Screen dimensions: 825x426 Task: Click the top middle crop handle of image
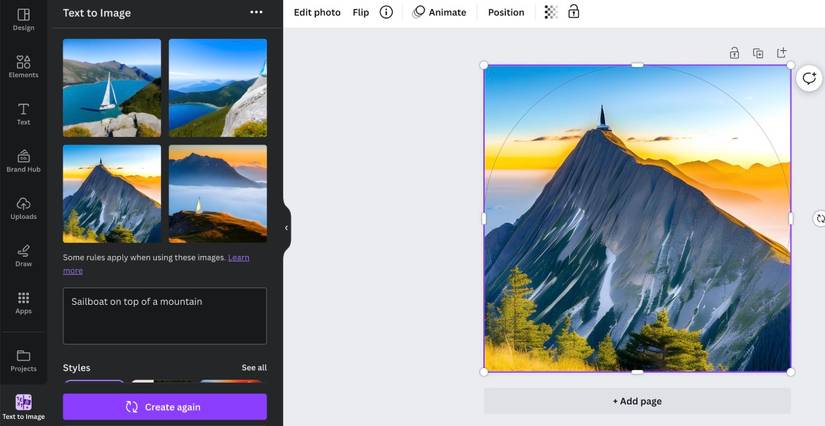[x=637, y=65]
